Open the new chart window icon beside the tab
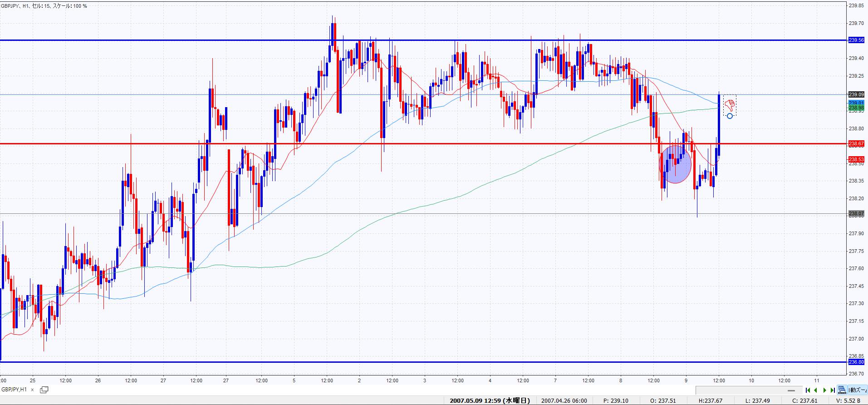 (44, 390)
